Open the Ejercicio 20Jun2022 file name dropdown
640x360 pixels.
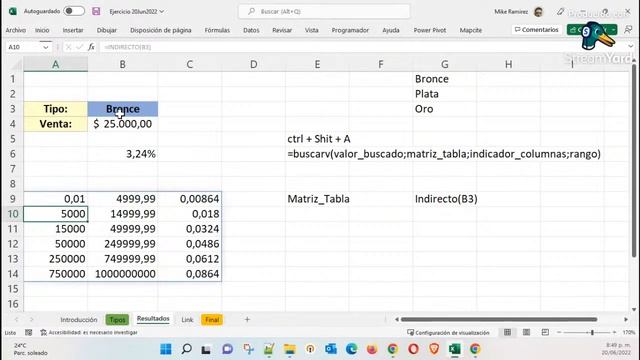click(137, 11)
